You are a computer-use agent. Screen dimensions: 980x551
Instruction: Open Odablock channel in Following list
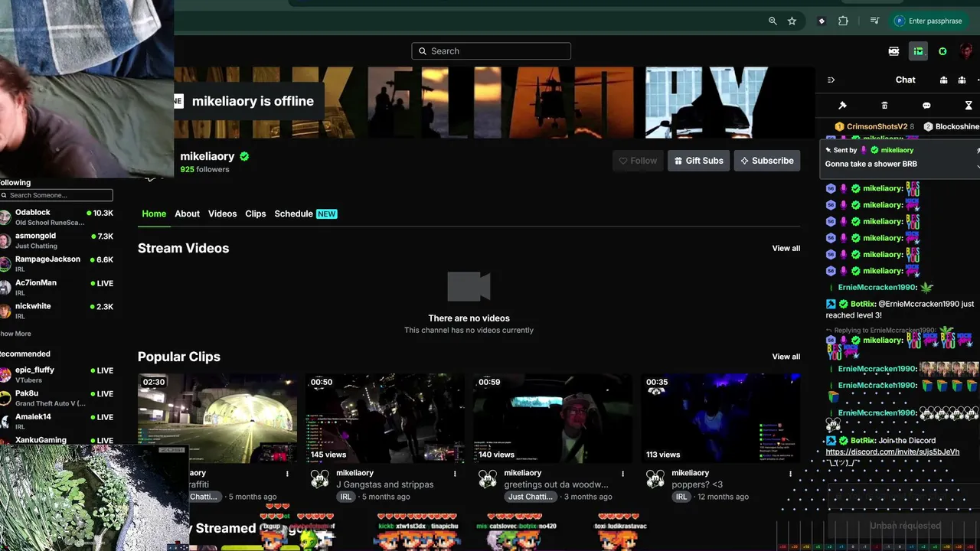[57, 217]
